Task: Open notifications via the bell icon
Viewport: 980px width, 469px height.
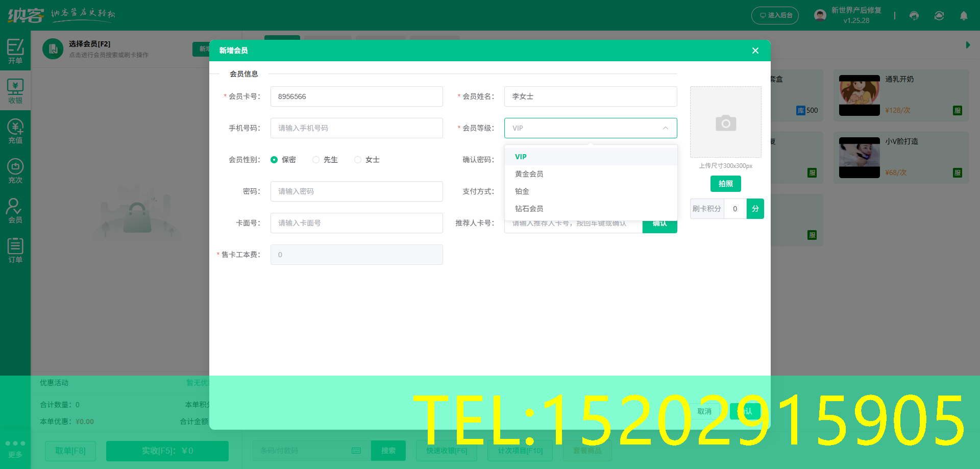Action: (x=964, y=15)
